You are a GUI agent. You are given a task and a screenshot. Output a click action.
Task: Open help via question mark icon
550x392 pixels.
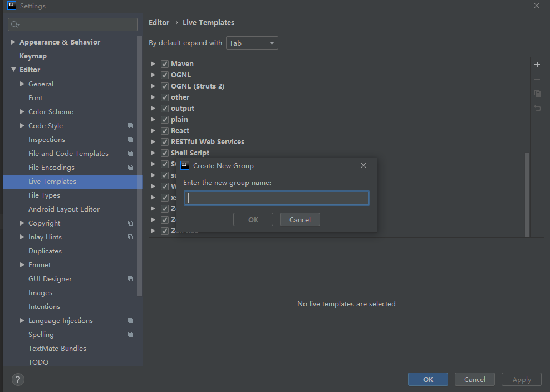coord(18,380)
